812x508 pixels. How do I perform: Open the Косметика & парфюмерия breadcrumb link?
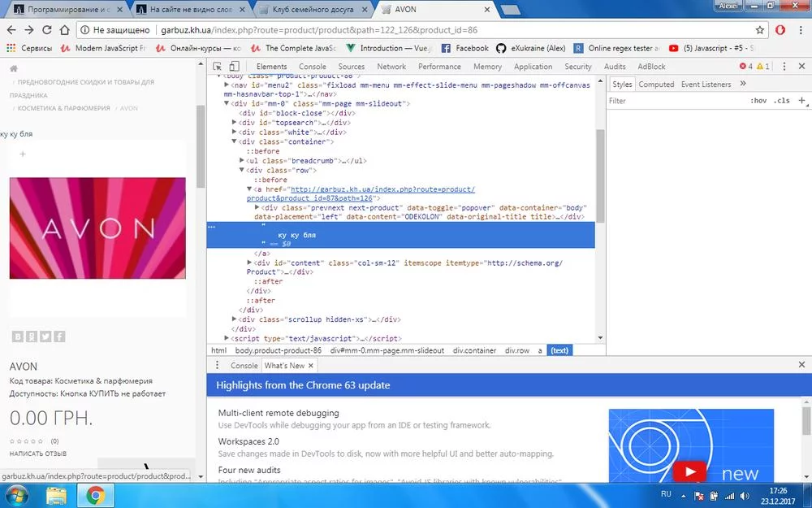point(63,108)
